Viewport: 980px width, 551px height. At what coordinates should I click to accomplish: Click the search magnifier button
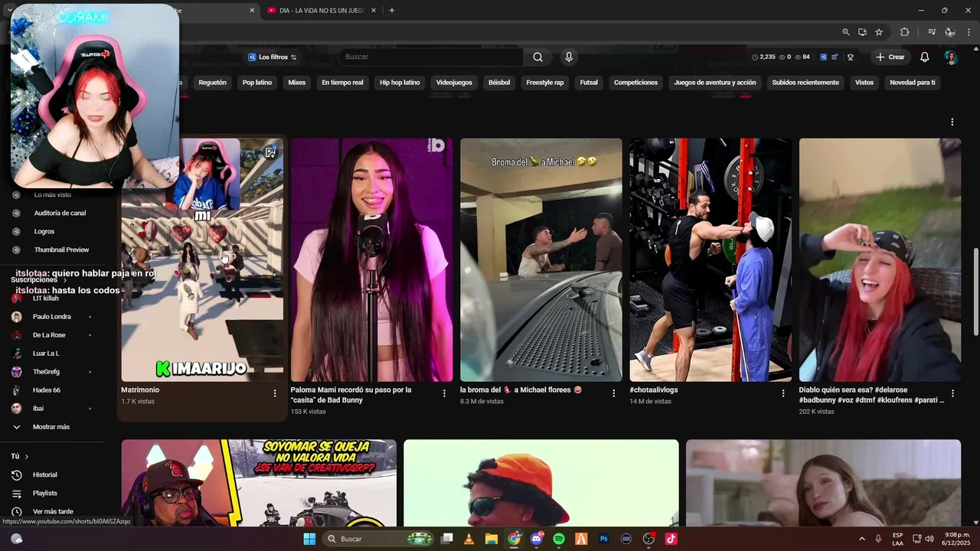tap(537, 57)
